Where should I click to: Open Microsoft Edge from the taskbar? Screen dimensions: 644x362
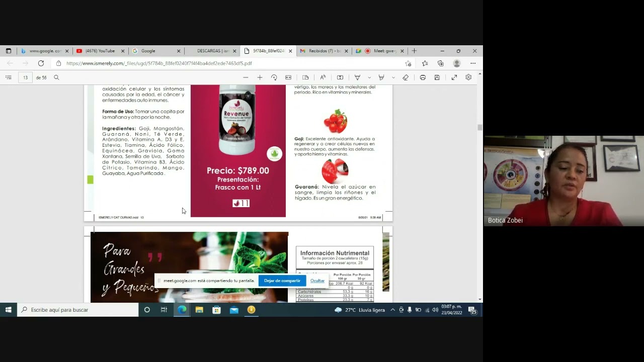click(182, 310)
